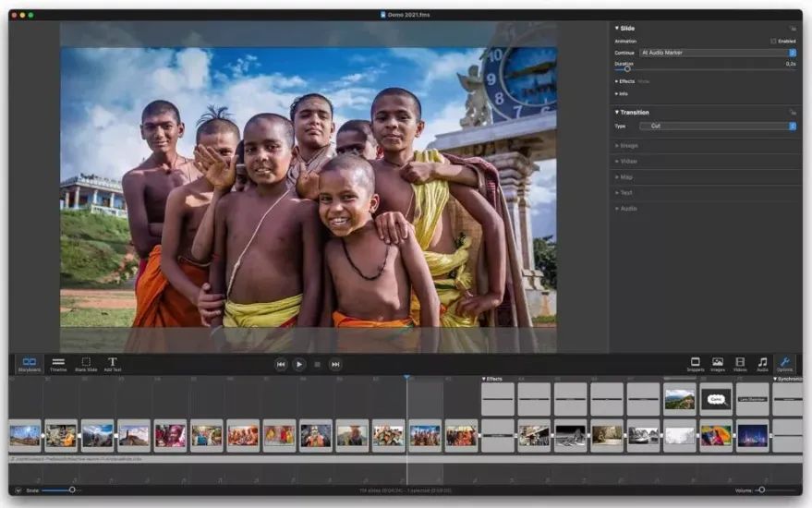812x508 pixels.
Task: Select the bearded sadhu portrait slide
Action: click(316, 436)
